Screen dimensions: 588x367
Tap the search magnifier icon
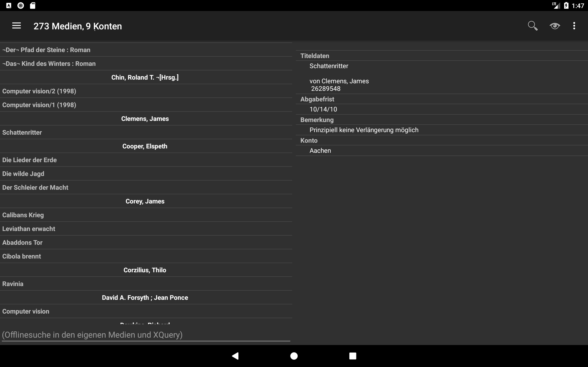(532, 26)
